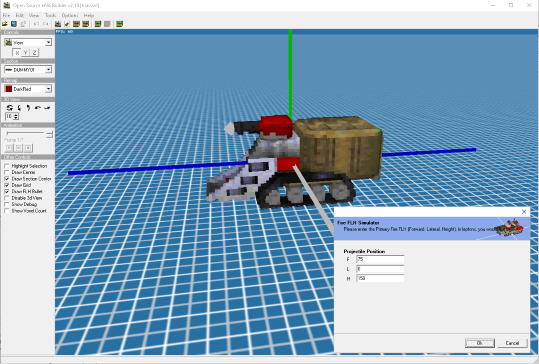Toggle the Show Voxel Count checkbox
The height and width of the screenshot is (364, 539).
[7, 211]
